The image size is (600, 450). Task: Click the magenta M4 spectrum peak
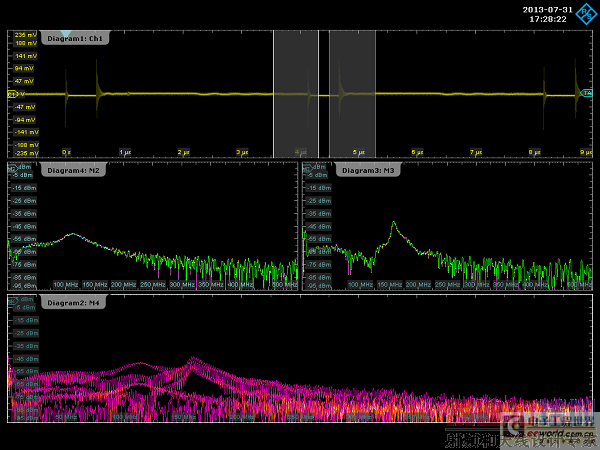coord(190,359)
